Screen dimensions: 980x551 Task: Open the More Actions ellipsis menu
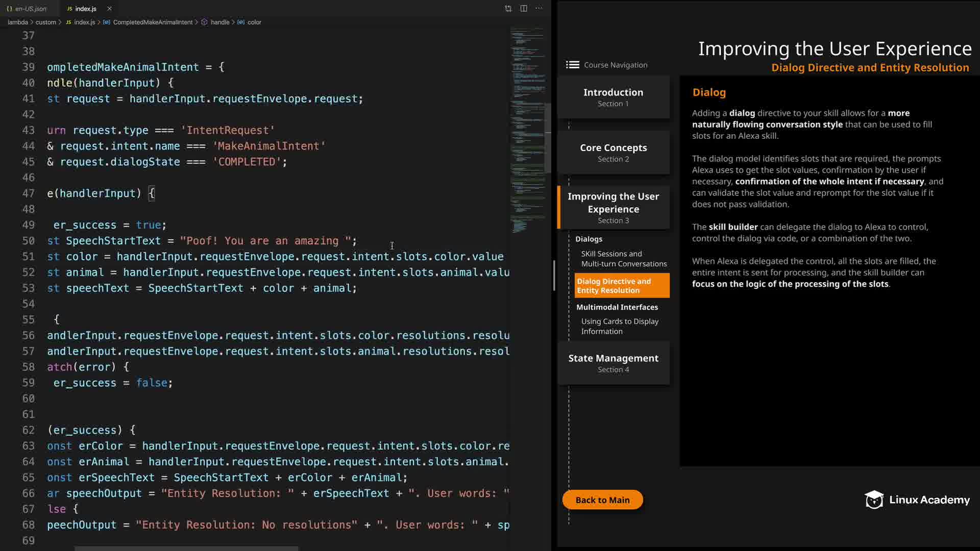539,9
